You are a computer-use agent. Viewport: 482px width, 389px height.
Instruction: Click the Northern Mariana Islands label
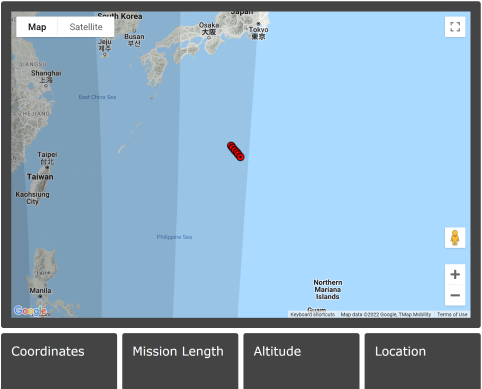coord(328,289)
